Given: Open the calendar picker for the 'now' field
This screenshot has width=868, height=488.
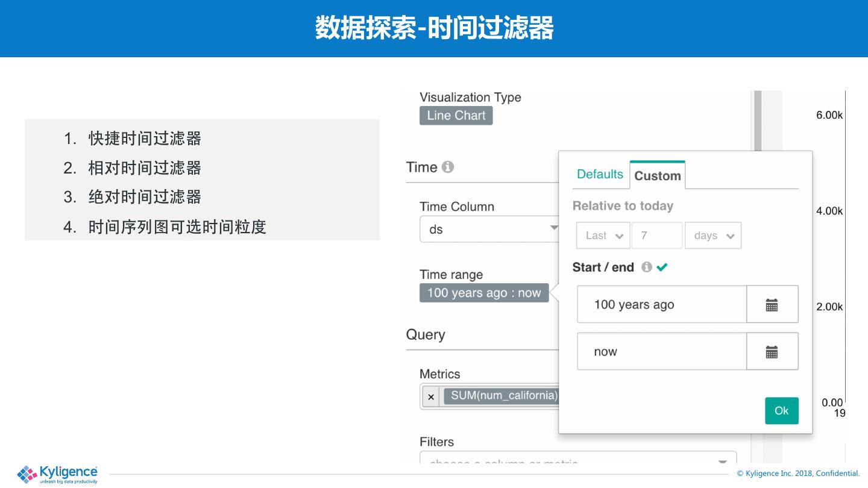Looking at the screenshot, I should [772, 352].
